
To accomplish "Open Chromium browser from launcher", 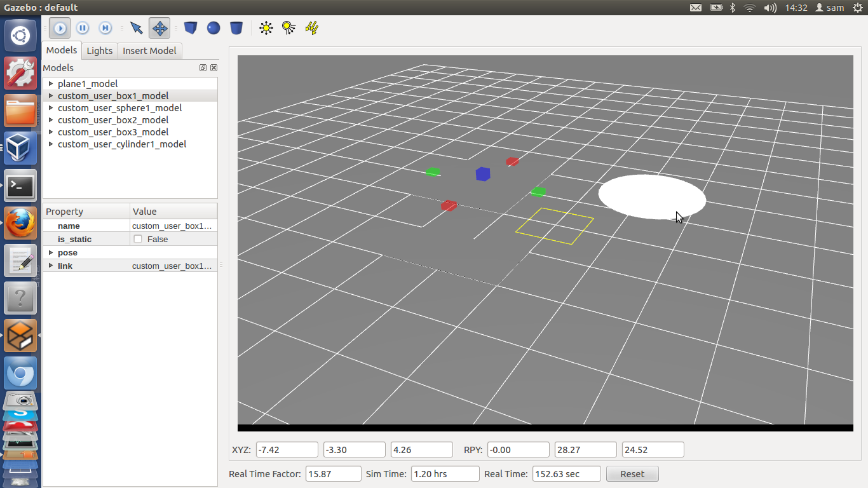I will coord(20,373).
